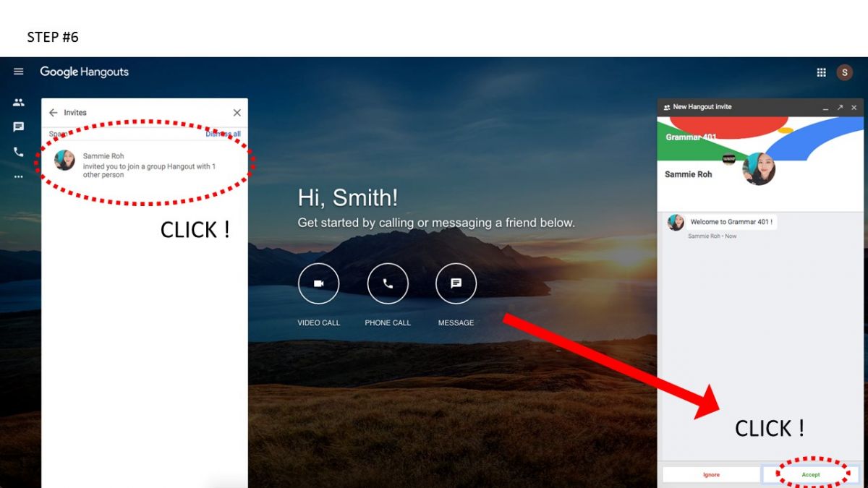Screen dimensions: 868x488
Task: Close the New Hangout invite window
Action: (854, 107)
